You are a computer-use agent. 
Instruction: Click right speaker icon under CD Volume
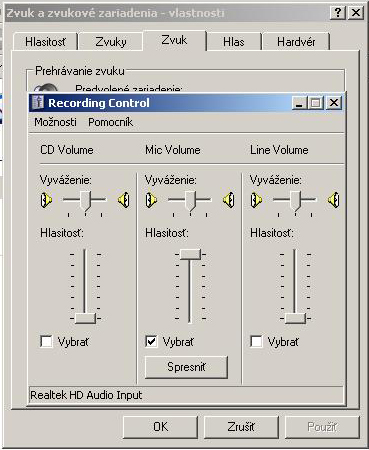click(x=124, y=200)
